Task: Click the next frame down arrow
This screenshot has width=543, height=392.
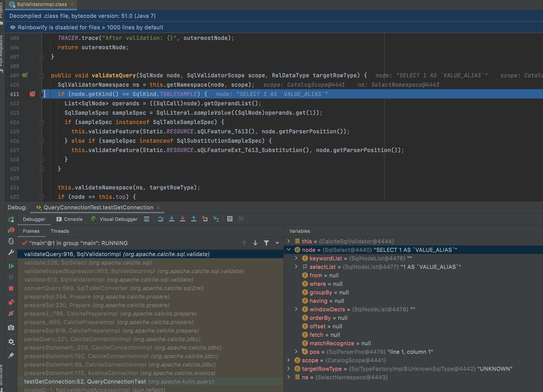Action: pos(255,243)
